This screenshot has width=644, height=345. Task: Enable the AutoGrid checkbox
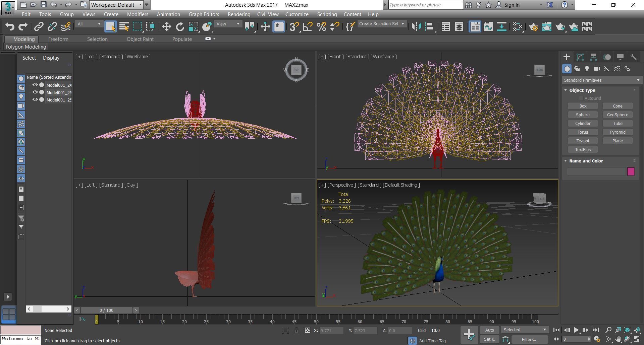[581, 98]
